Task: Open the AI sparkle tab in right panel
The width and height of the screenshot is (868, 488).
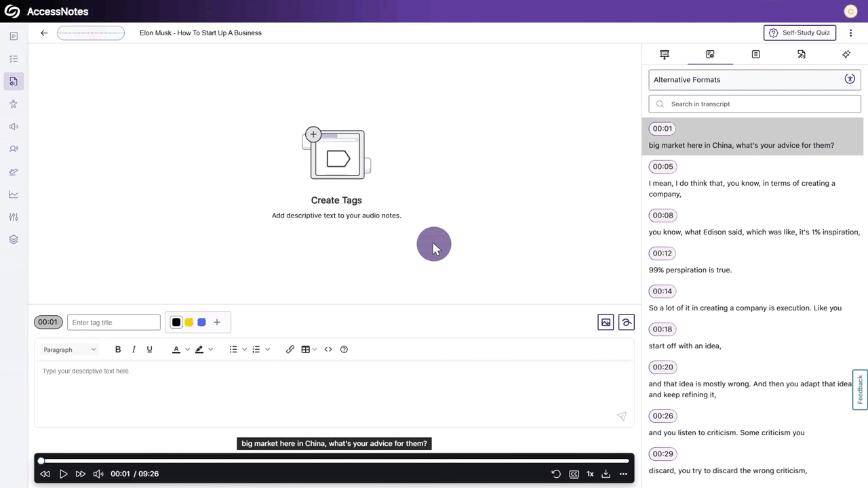Action: click(x=846, y=54)
